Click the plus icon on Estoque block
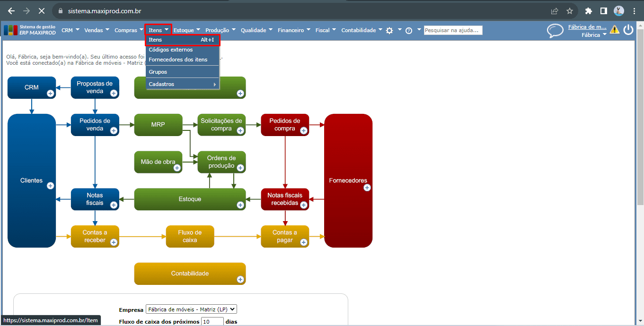 240,205
